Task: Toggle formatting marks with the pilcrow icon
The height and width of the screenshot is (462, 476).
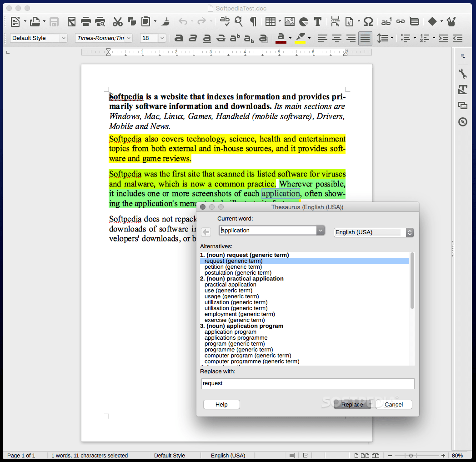Action: tap(253, 21)
